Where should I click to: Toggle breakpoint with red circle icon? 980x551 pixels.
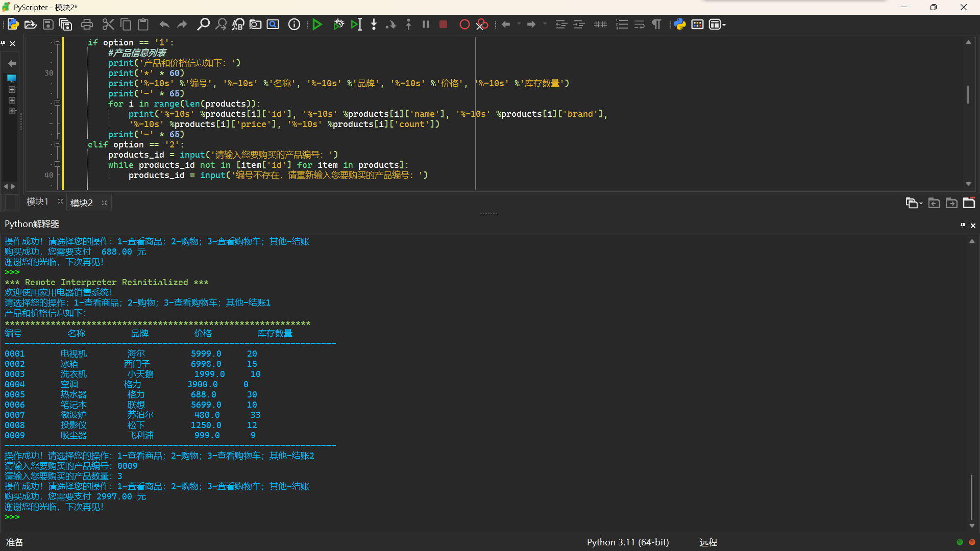[464, 24]
